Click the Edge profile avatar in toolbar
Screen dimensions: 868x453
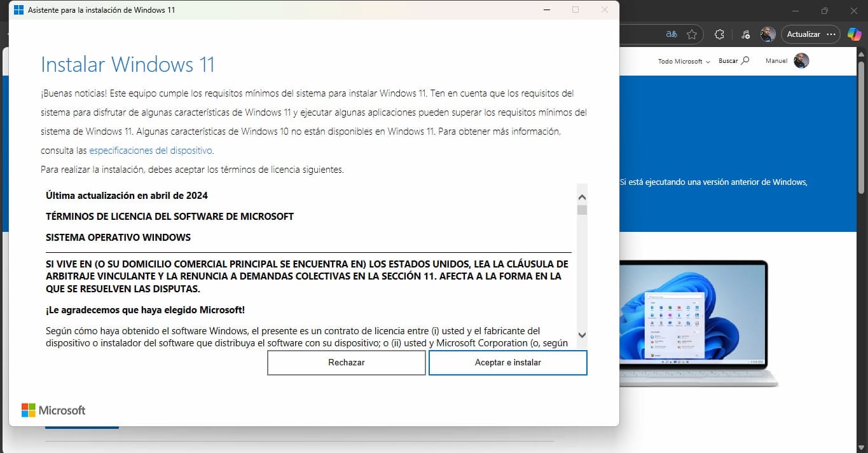point(768,34)
